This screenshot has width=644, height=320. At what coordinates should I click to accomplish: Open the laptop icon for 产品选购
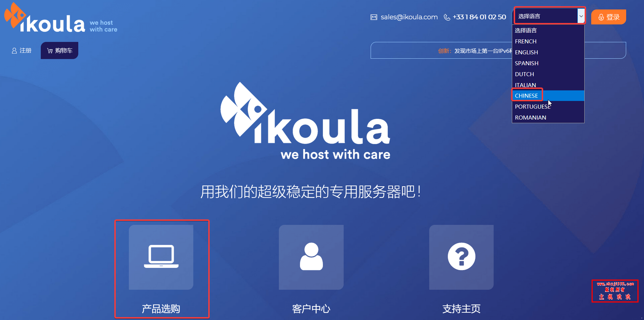click(161, 257)
